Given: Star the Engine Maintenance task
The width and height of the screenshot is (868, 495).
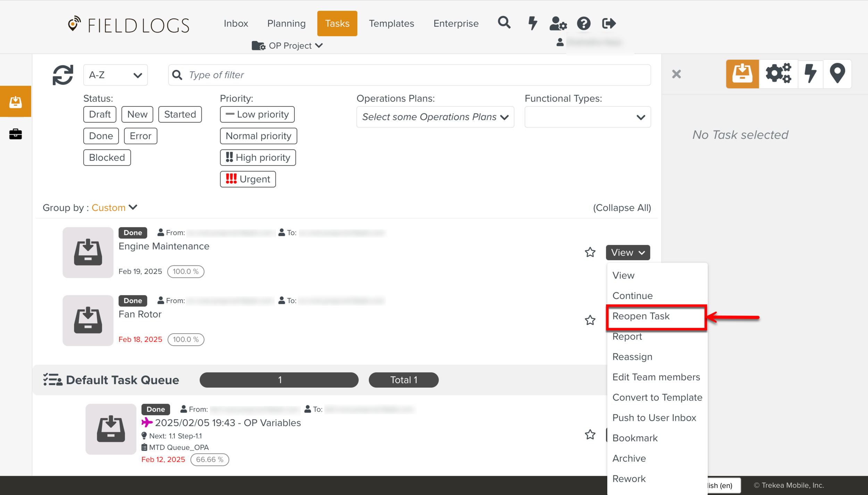Looking at the screenshot, I should point(590,252).
